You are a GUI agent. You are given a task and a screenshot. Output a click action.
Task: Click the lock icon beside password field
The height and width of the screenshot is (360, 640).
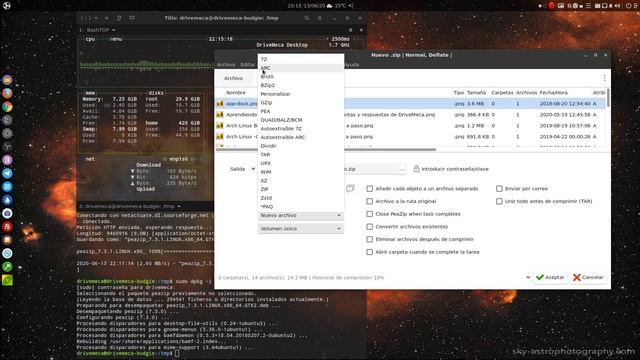click(416, 169)
